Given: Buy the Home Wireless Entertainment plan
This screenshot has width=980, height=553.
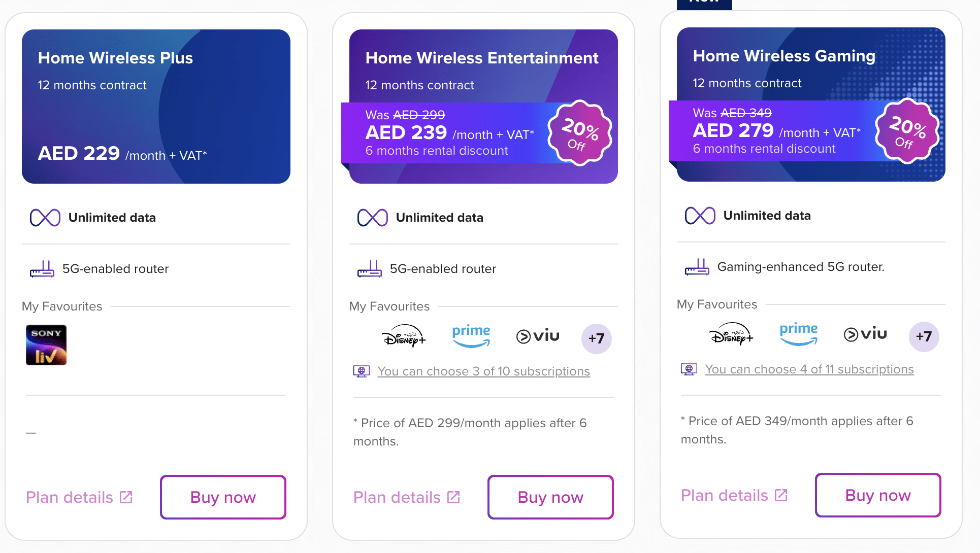Looking at the screenshot, I should [550, 497].
